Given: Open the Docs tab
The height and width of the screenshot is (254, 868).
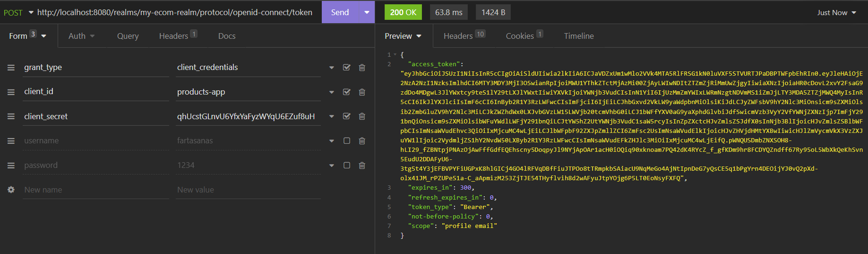Looking at the screenshot, I should coord(227,36).
